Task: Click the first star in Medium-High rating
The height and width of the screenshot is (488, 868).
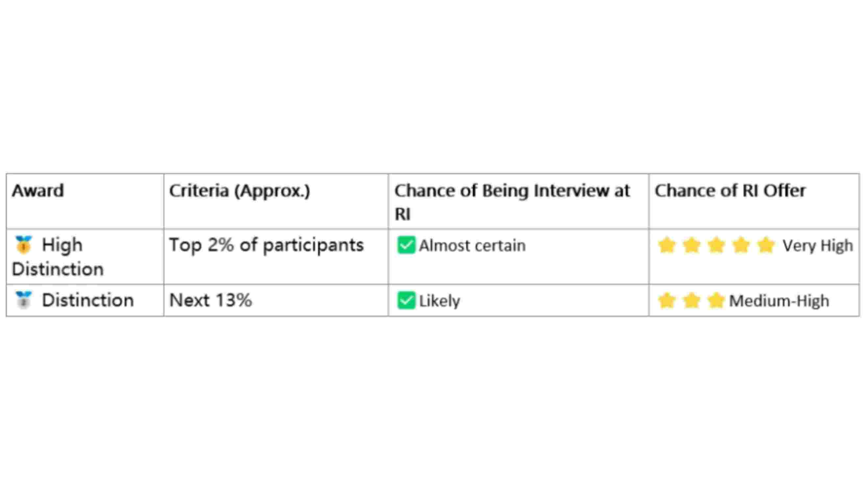Action: [x=666, y=300]
